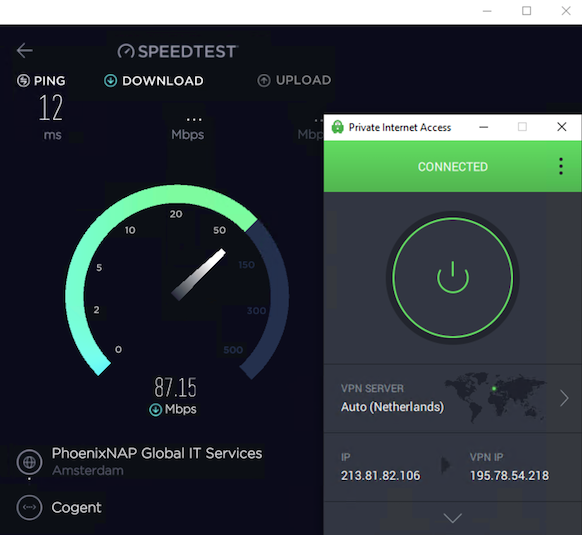Viewport: 582px width, 535px height.
Task: Click the SPEEDTEST title text
Action: click(188, 51)
